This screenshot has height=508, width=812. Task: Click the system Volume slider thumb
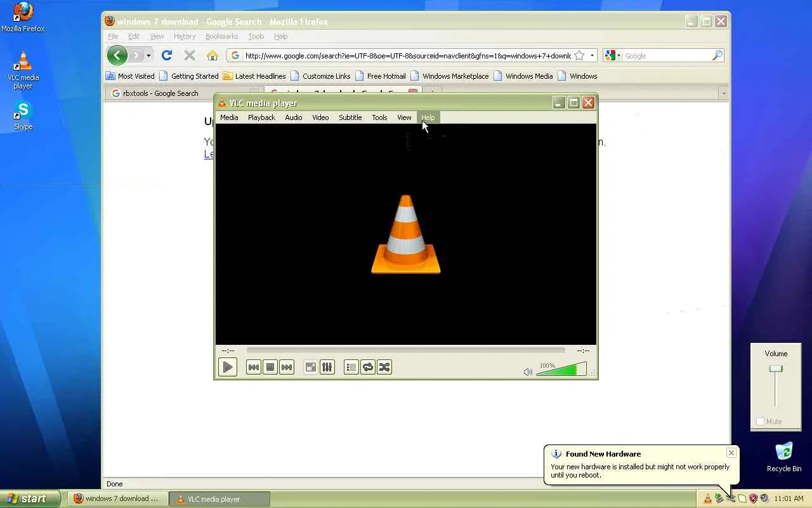coord(776,369)
